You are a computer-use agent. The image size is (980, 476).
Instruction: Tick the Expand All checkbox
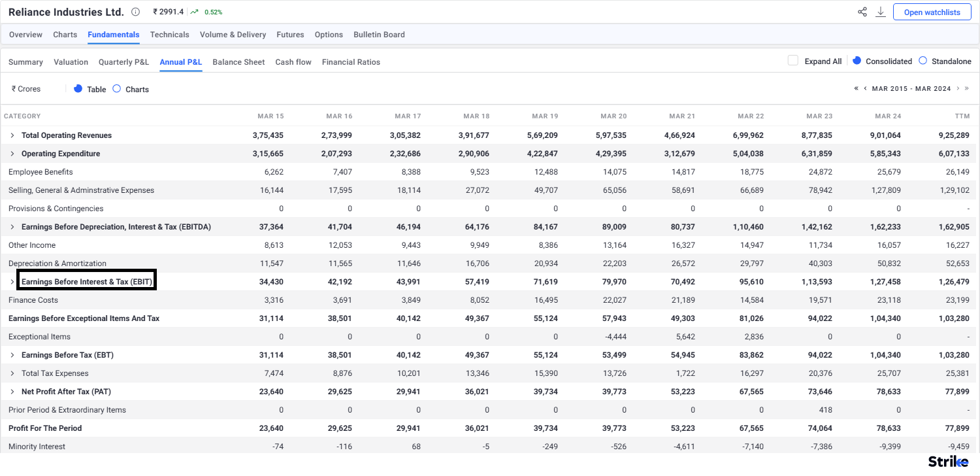point(793,61)
